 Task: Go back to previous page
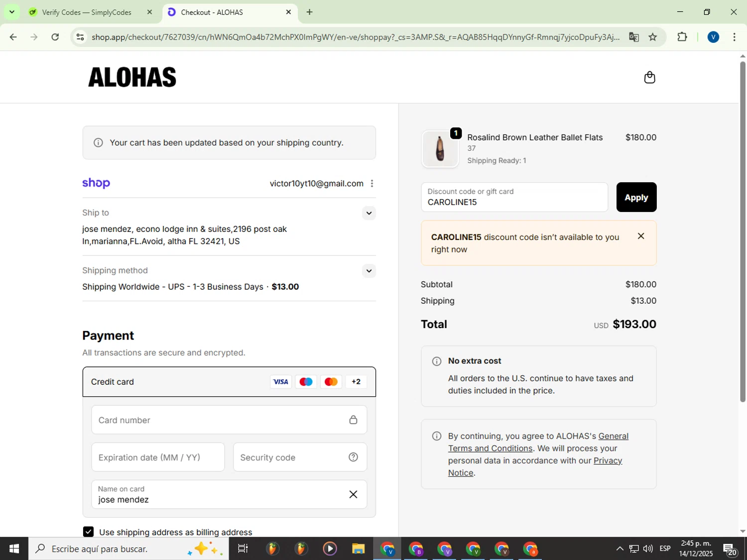tap(13, 37)
